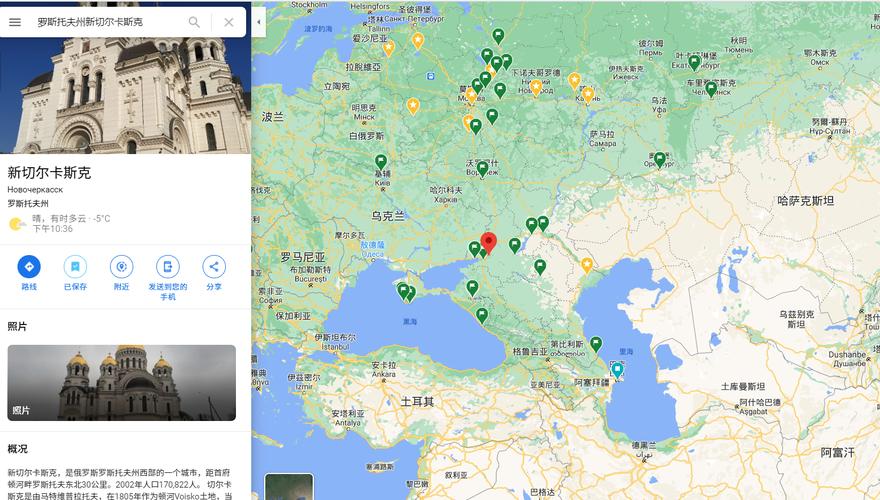The height and width of the screenshot is (500, 880).
Task: Click the 白俄罗斯 country label
Action: (366, 136)
